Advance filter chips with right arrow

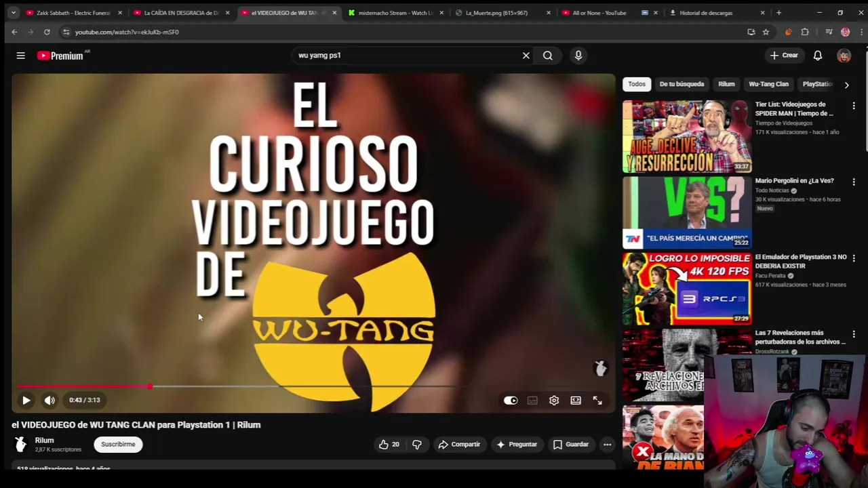click(846, 85)
